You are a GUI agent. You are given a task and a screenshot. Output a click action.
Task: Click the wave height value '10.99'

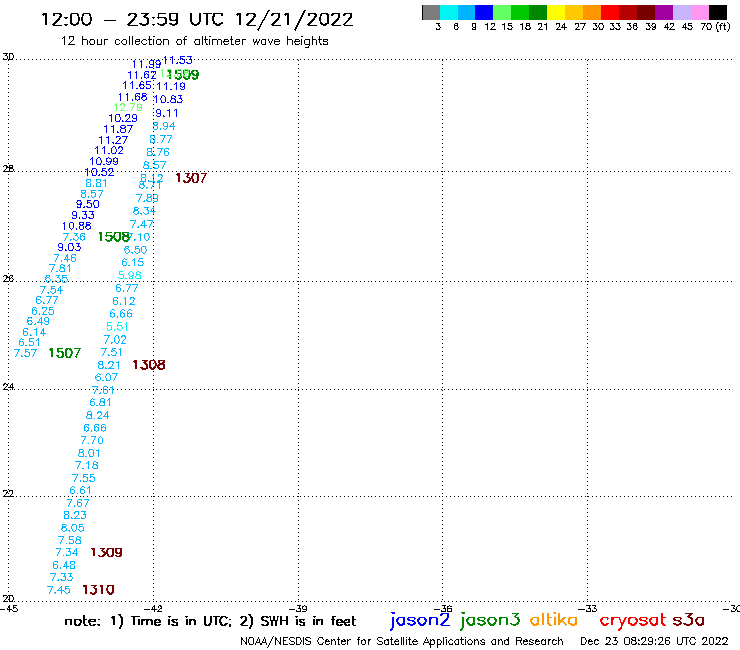[104, 161]
